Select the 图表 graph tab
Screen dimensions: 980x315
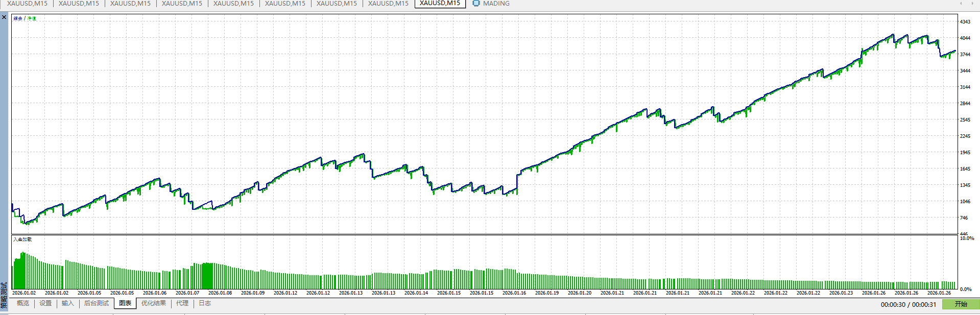coord(125,303)
